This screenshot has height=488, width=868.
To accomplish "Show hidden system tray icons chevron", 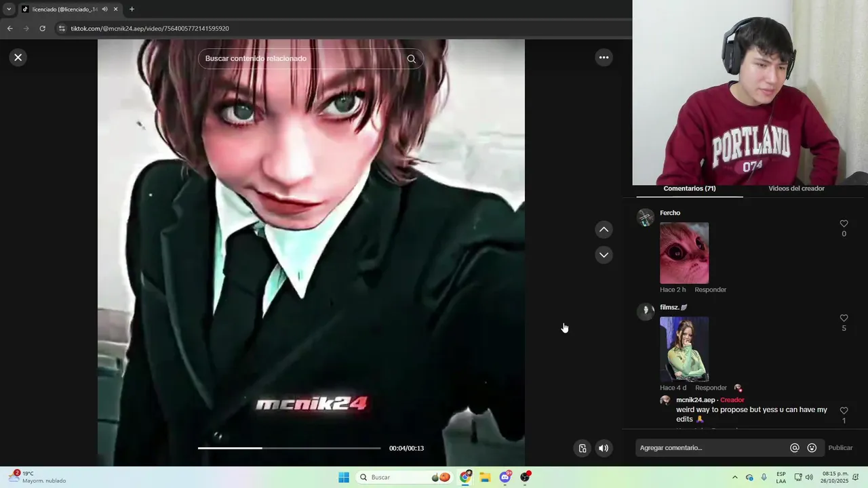I will 734,477.
